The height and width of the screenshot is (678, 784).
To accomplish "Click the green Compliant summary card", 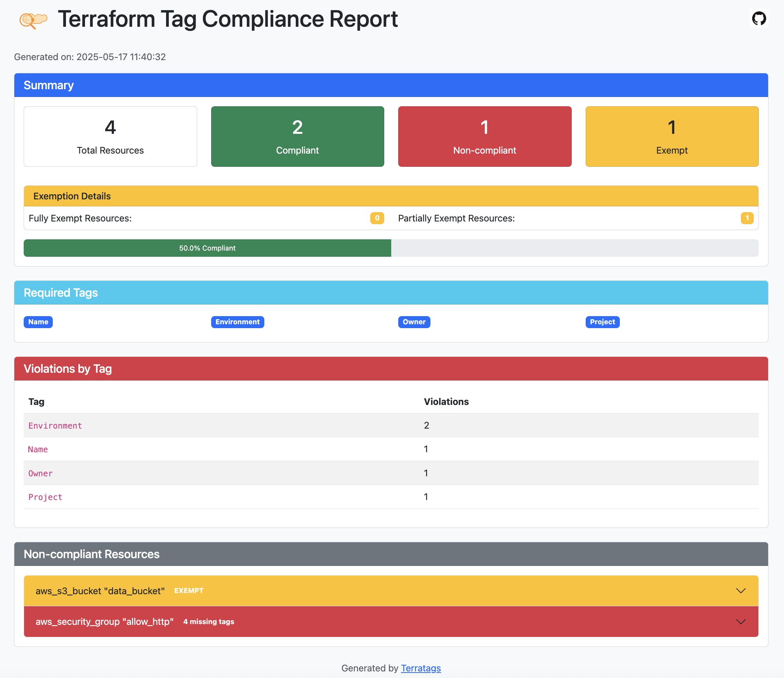I will [297, 137].
